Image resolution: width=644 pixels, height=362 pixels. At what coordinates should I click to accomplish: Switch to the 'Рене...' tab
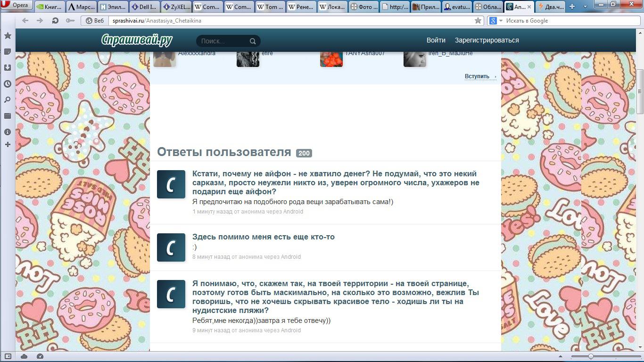[x=302, y=7]
